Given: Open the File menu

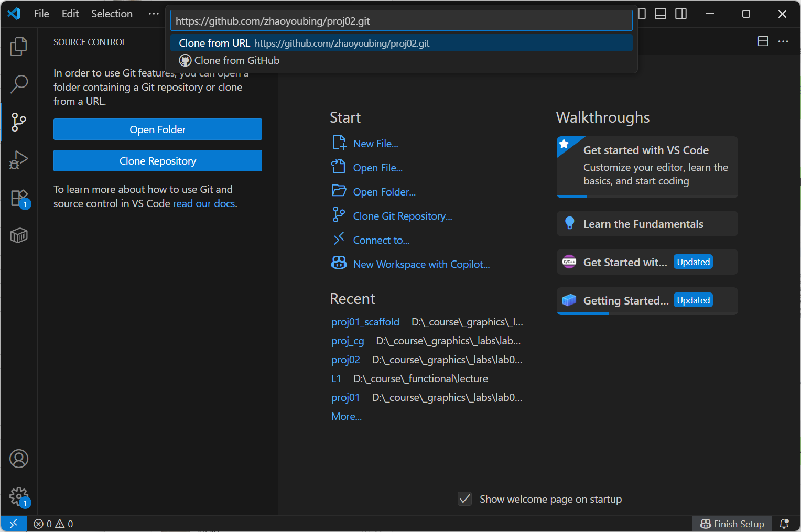Looking at the screenshot, I should (41, 14).
